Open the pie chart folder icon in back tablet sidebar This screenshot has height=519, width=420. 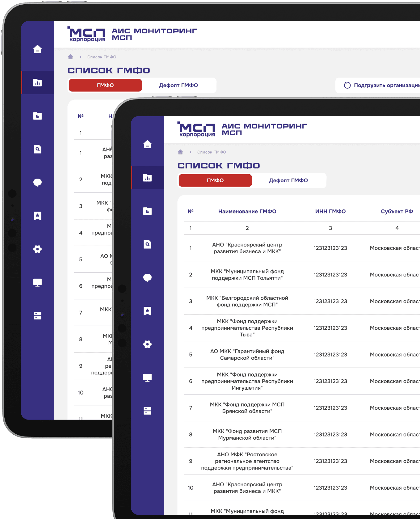[37, 116]
